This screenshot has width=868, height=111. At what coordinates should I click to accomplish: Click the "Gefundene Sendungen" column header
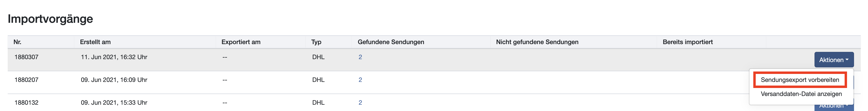tap(391, 42)
